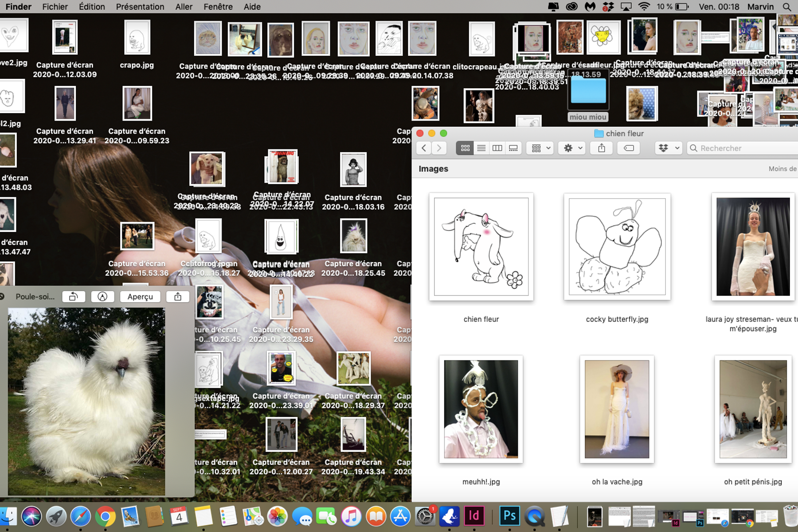Switch Finder to gallery view
Viewport: 798px width, 532px height.
[x=513, y=148]
